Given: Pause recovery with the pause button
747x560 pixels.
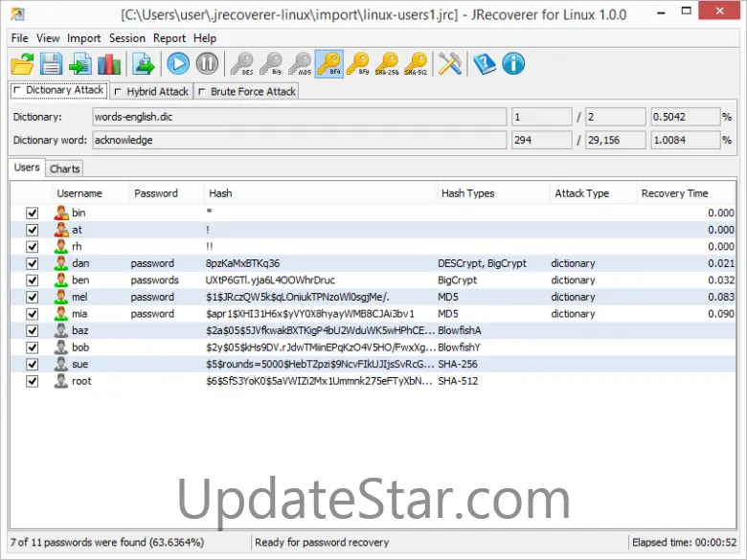Looking at the screenshot, I should [x=207, y=64].
